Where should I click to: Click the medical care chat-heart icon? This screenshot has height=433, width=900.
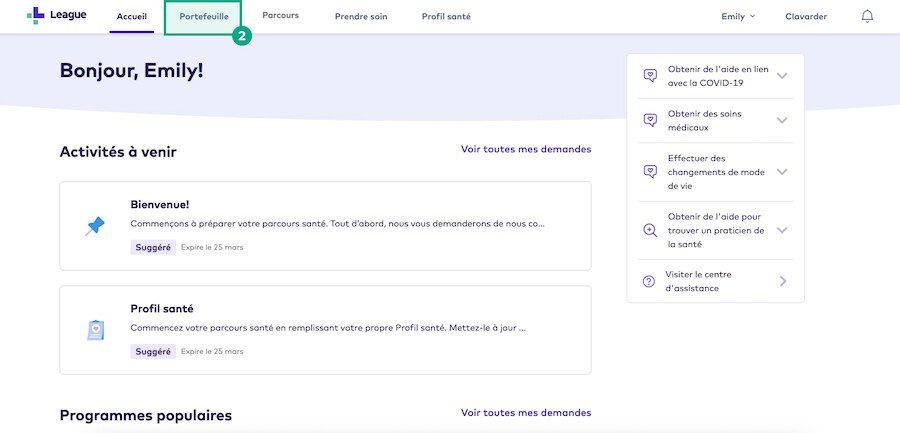(650, 120)
